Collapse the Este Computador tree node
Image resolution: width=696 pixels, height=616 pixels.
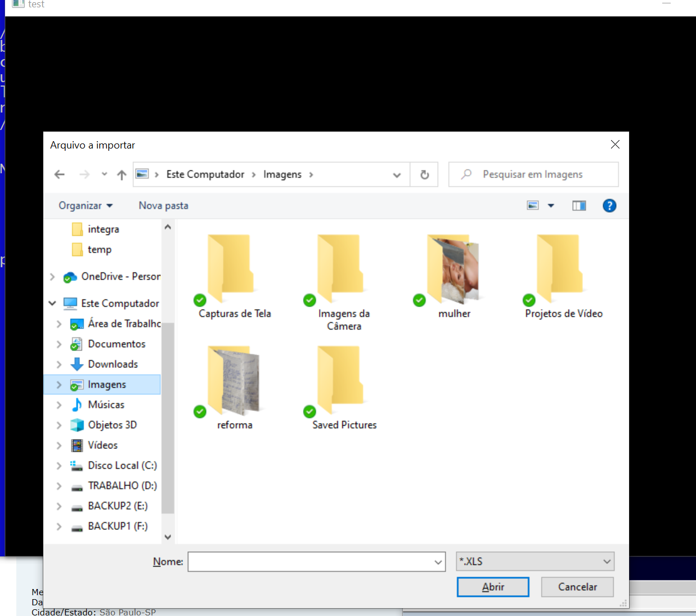pyautogui.click(x=52, y=303)
